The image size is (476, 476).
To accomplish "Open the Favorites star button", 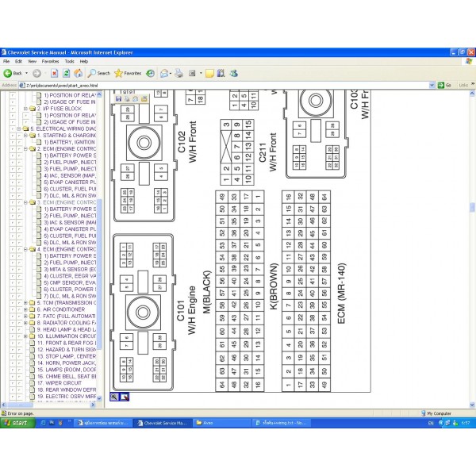I will tap(128, 73).
